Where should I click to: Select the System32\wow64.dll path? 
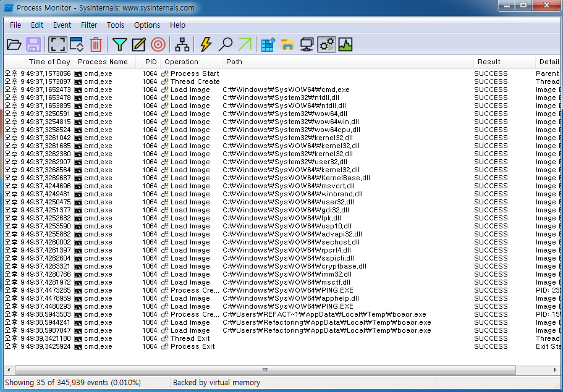pyautogui.click(x=285, y=114)
